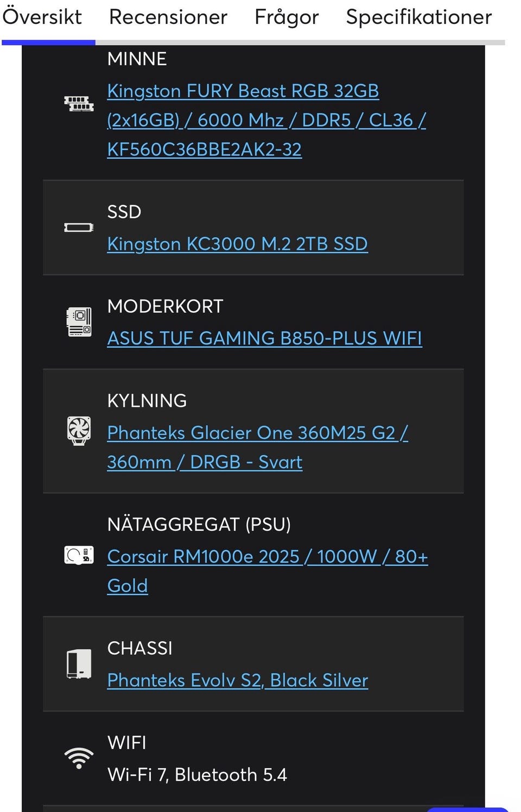Click the WiFi signal icon

coord(79,758)
